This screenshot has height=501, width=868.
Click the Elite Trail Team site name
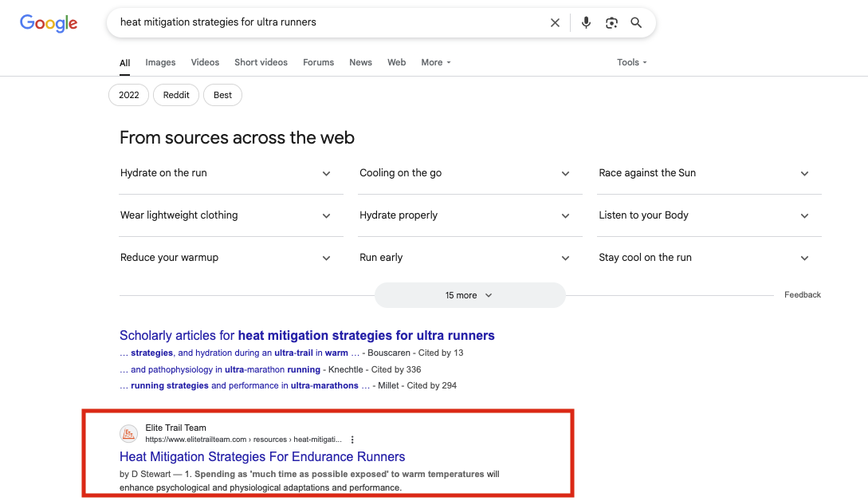(175, 428)
